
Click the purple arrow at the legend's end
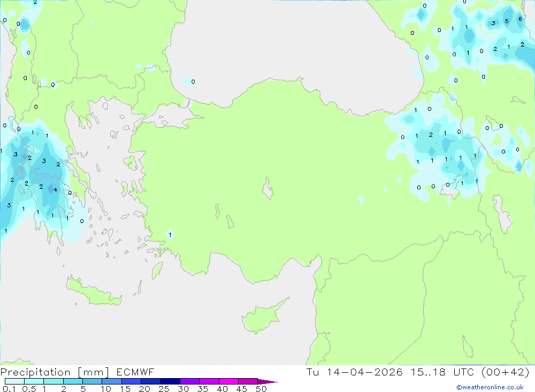click(x=267, y=382)
